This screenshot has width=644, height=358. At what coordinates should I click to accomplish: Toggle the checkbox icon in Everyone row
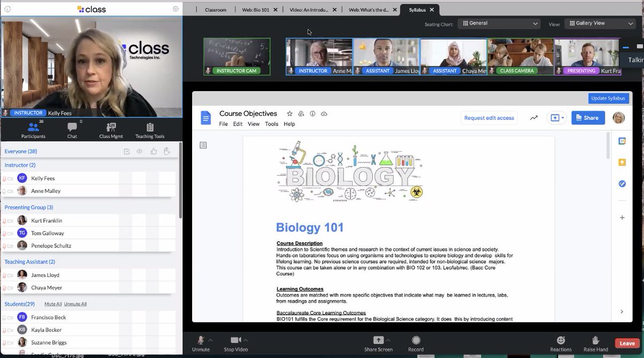(127, 152)
